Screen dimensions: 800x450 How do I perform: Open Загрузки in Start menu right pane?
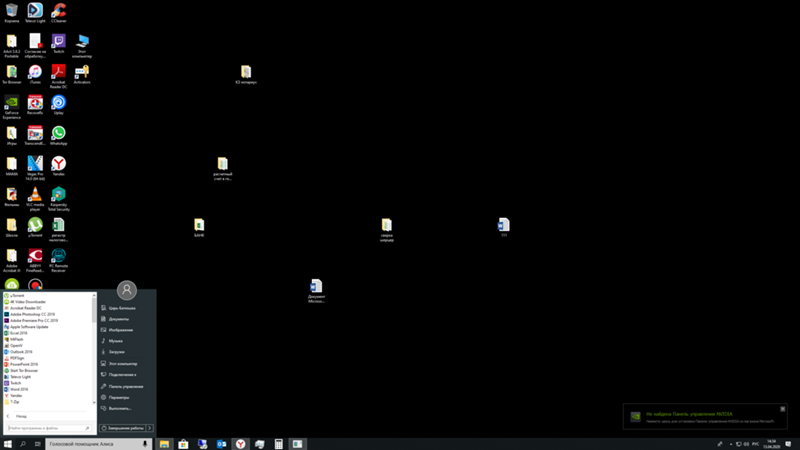(116, 352)
